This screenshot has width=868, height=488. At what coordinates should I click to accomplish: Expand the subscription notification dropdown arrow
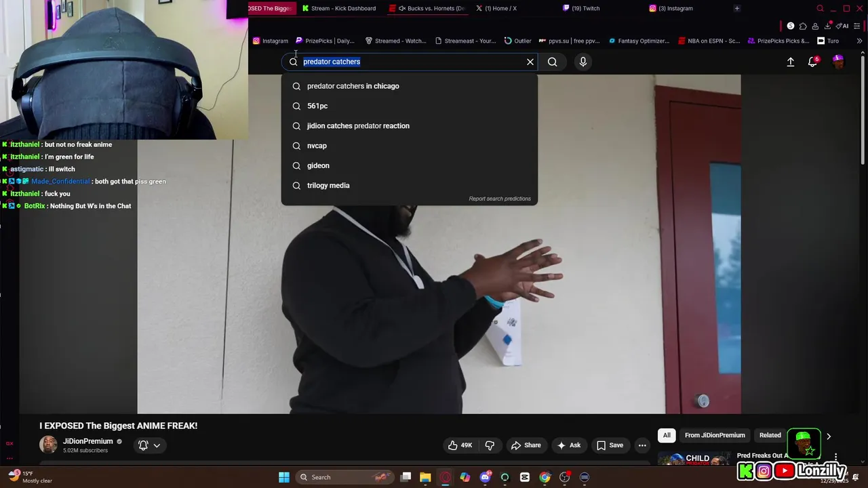[157, 445]
